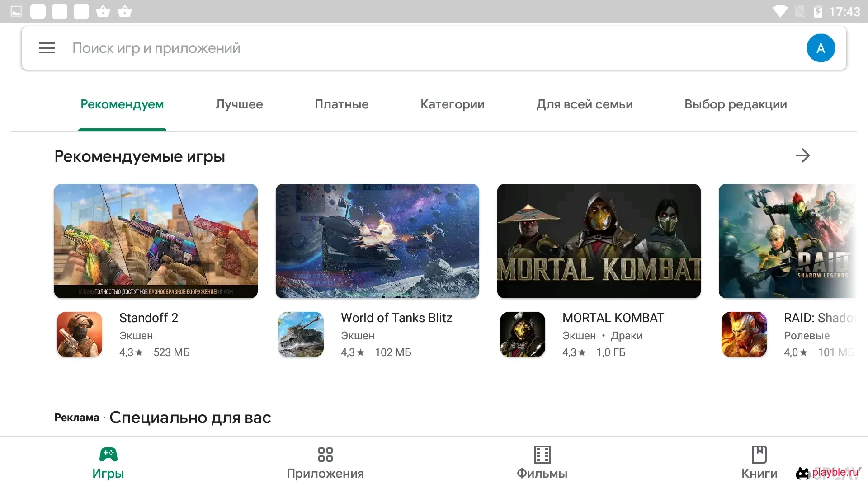Screen dimensions: 868x488
Task: Open the Standoff 2 app icon
Action: point(80,334)
